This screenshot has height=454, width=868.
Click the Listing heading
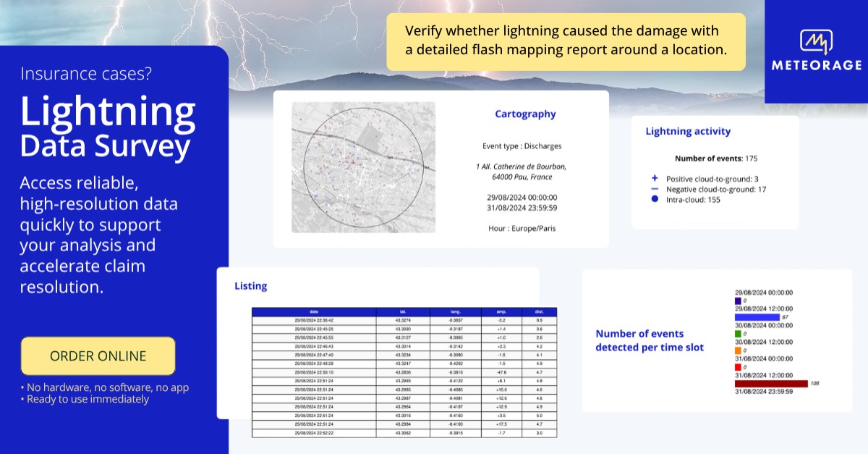tap(251, 286)
